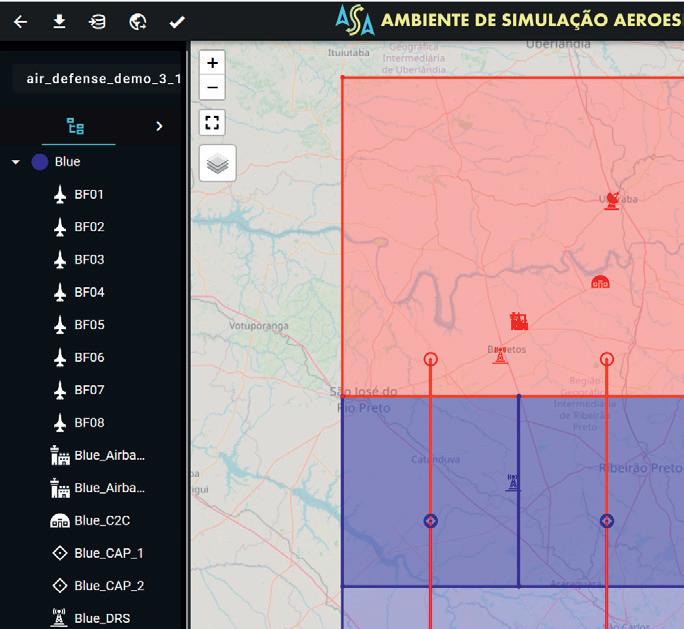Zoom in on the map
Viewport: 684px width, 629px height.
pos(212,63)
